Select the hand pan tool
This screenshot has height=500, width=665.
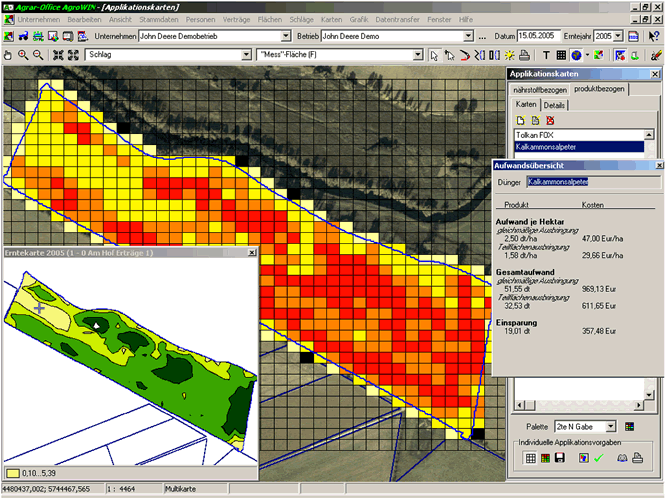click(x=9, y=54)
